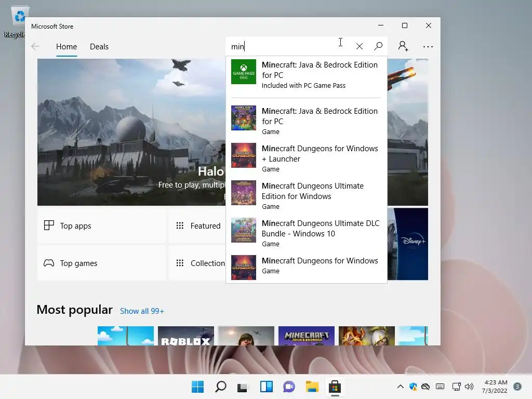The image size is (532, 399).
Task: Select Minecraft Java & Bedrock with Game Pass suggestion
Action: point(307,75)
